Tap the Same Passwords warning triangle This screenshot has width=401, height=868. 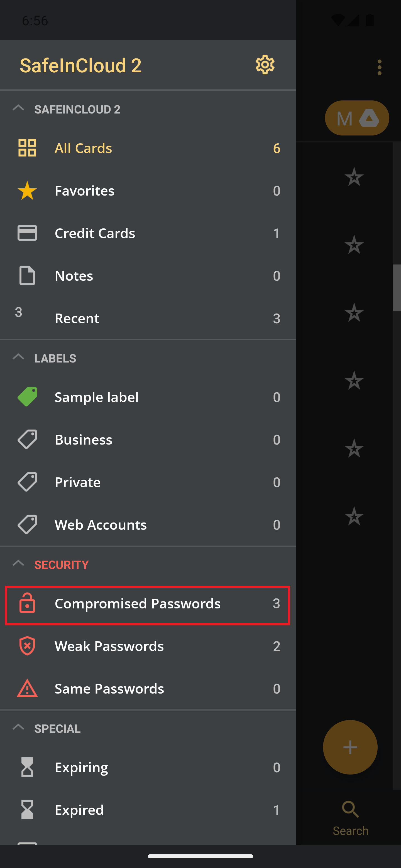(27, 688)
